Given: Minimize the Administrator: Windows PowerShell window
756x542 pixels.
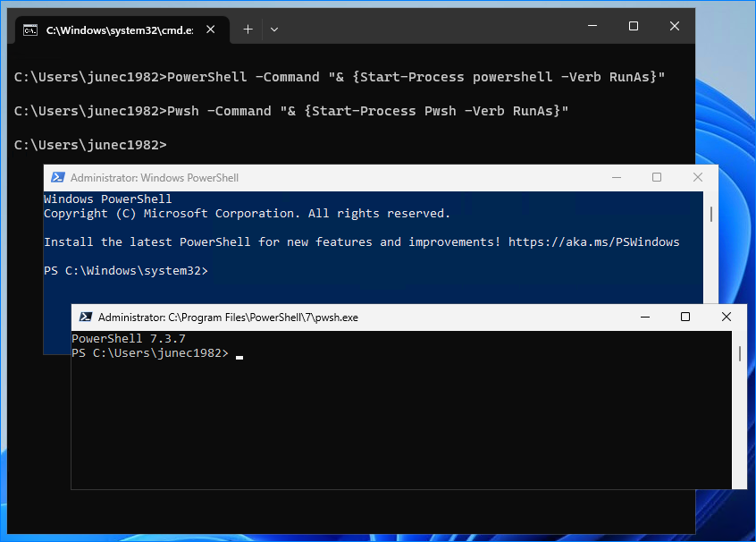Looking at the screenshot, I should pyautogui.click(x=617, y=177).
